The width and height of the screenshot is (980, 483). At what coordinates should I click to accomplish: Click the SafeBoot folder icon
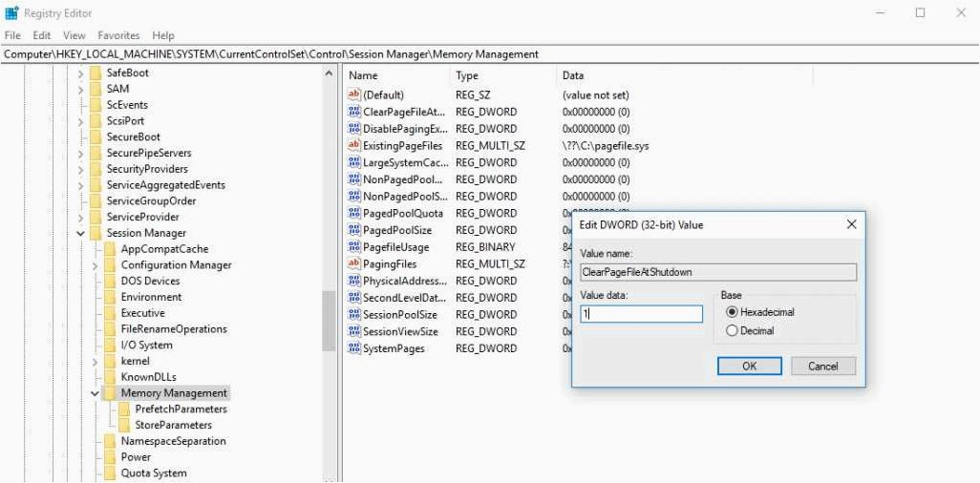pos(95,73)
